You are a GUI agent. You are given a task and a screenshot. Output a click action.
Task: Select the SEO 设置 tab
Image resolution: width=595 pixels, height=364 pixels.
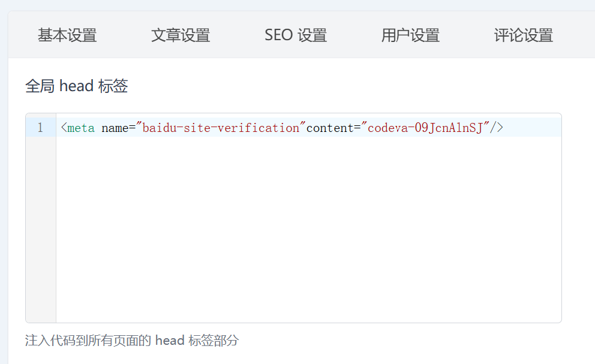[296, 35]
